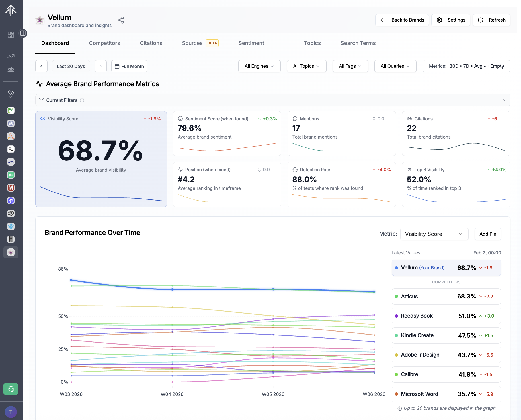Select the trending chart icon in sidebar
The height and width of the screenshot is (420, 521).
[11, 56]
